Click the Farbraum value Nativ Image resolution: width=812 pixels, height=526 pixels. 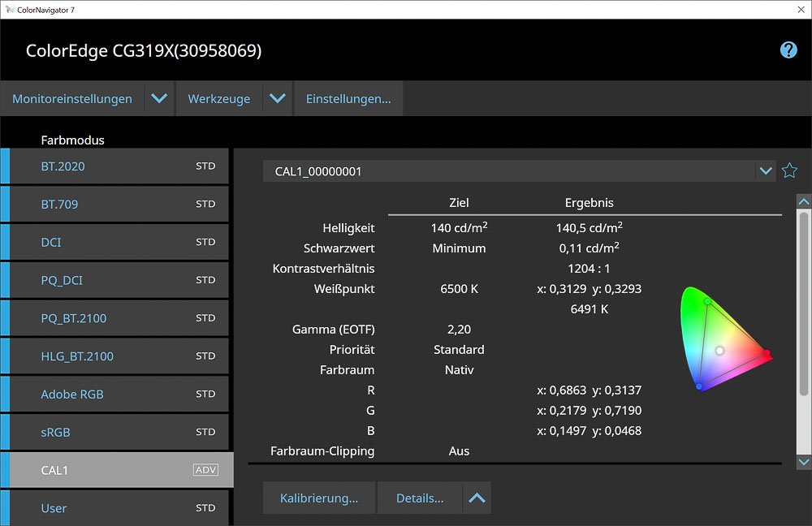tap(460, 369)
